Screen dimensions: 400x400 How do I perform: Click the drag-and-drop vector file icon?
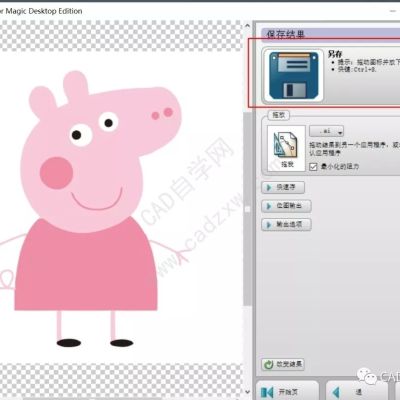coord(286,148)
